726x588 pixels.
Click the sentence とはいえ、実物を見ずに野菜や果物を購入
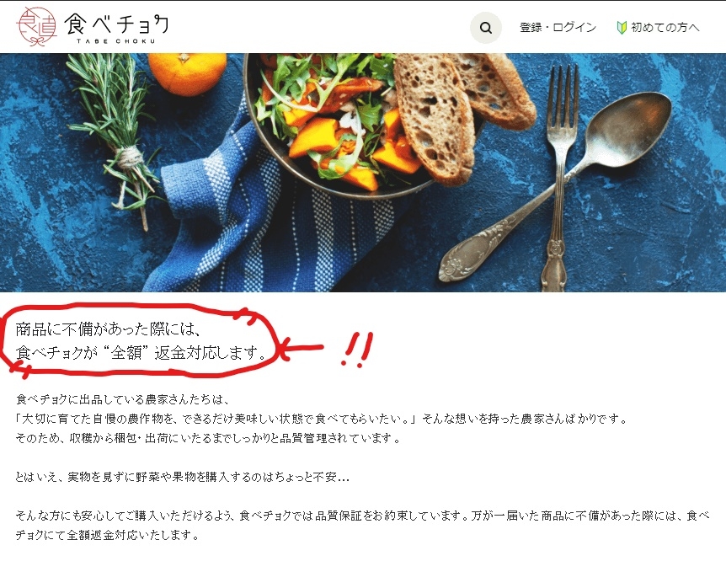click(183, 477)
